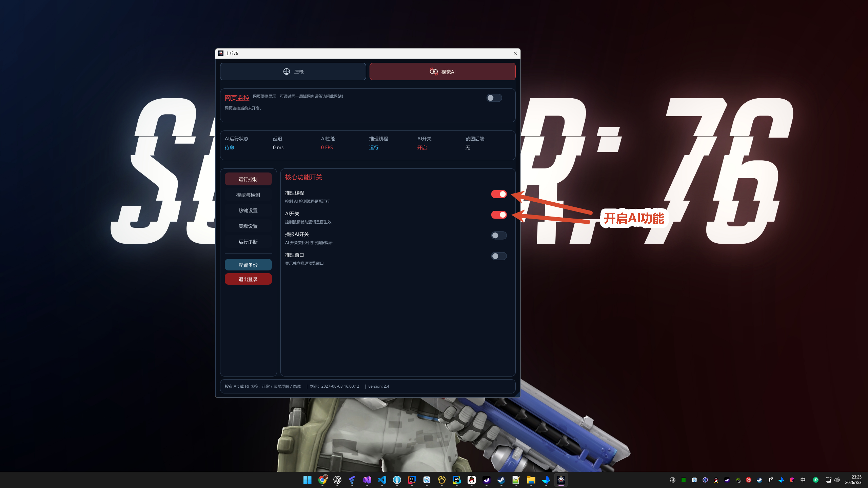Open the taskbar clock and date
868x488 pixels.
(853, 480)
